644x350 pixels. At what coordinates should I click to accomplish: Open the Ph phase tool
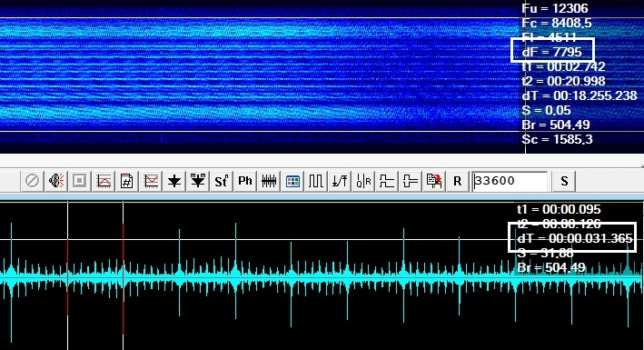click(245, 181)
